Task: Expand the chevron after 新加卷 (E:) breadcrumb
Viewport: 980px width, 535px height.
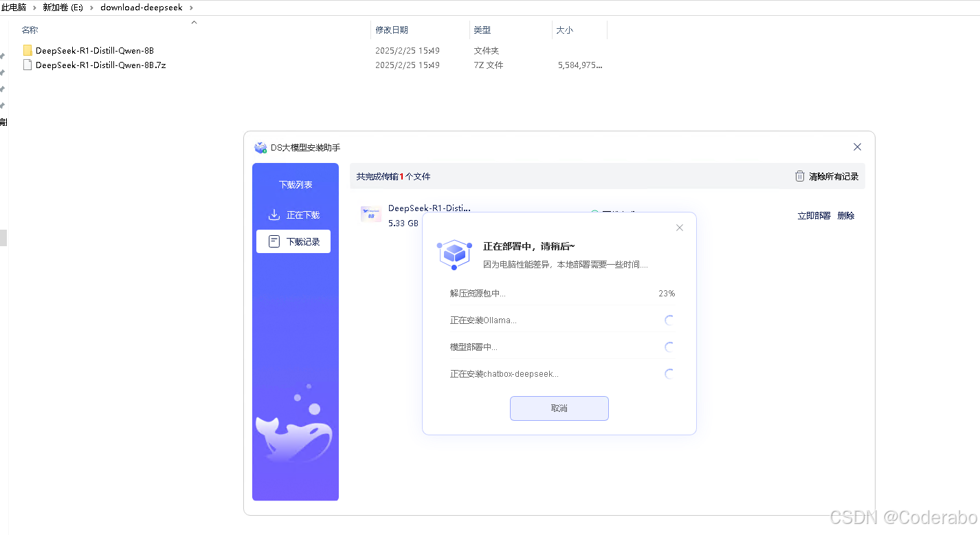Action: tap(92, 8)
